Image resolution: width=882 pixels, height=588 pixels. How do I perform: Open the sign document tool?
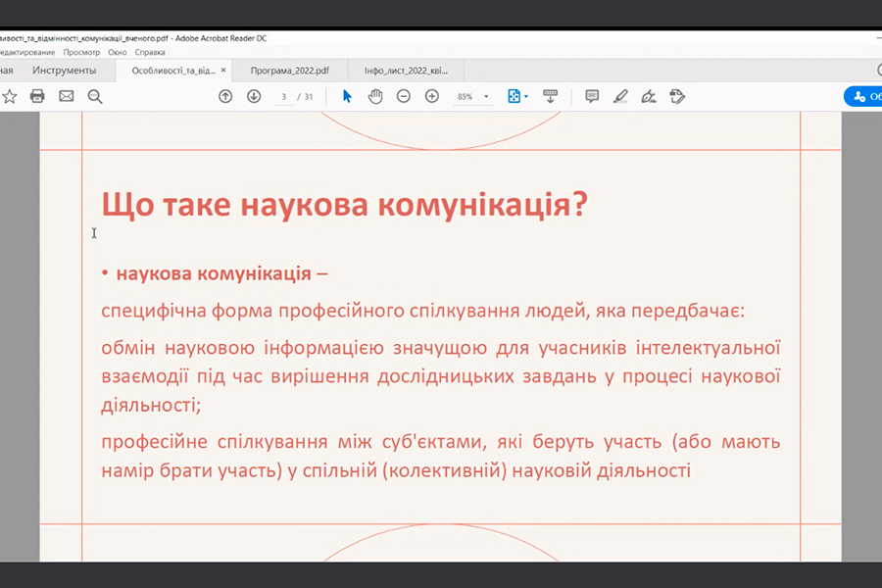click(x=648, y=96)
